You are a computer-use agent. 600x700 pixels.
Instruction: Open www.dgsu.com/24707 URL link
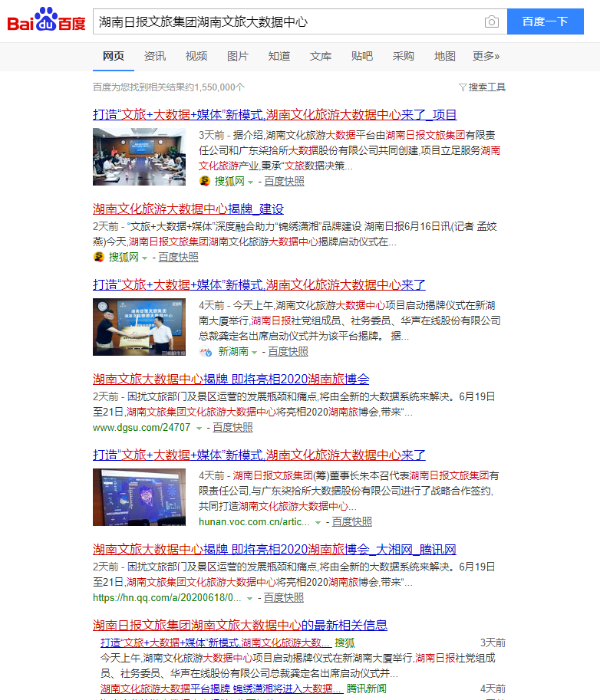(142, 427)
